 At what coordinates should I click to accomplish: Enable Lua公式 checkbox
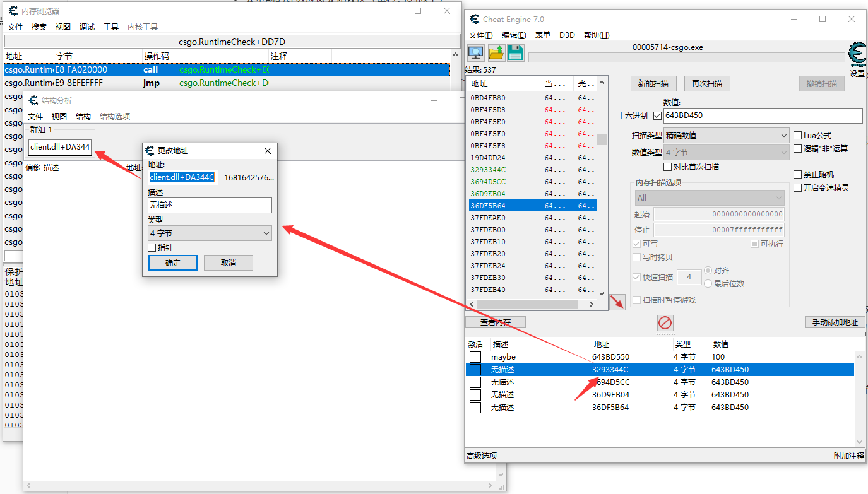[x=798, y=136]
